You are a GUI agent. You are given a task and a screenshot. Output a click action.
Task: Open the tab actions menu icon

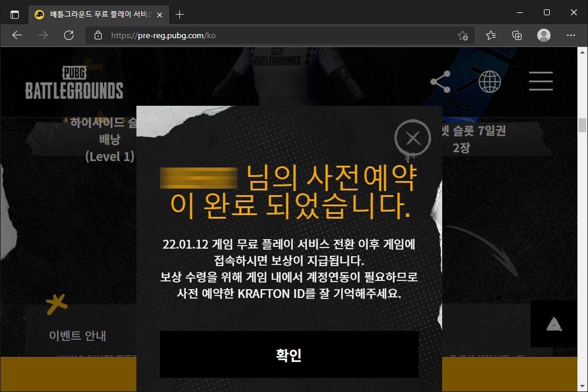[x=15, y=15]
